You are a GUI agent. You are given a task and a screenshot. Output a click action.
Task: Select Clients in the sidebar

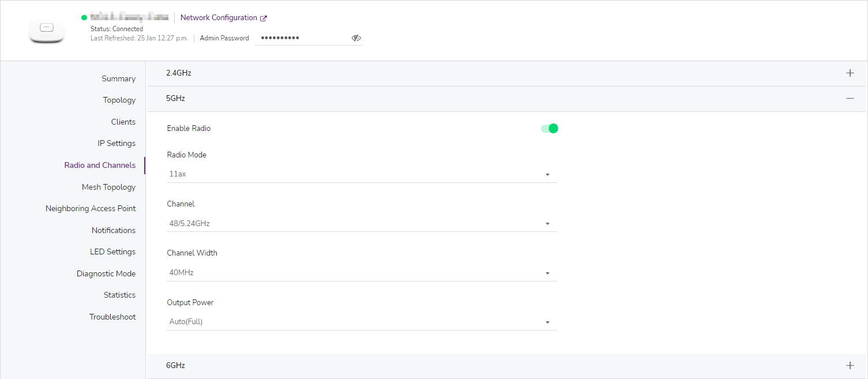123,122
